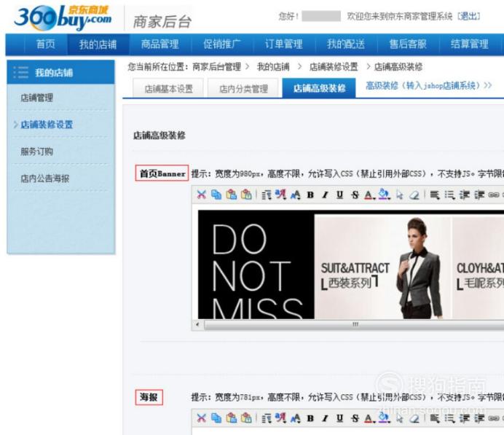Open 我的配送 navigation menu
This screenshot has width=504, height=435.
tap(346, 44)
